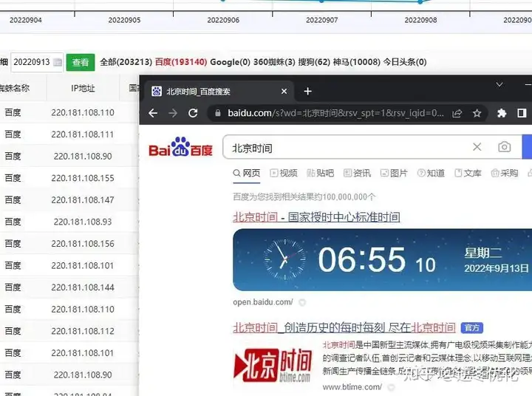Image resolution: width=532 pixels, height=396 pixels.
Task: Filter spiders by Google(0)
Action: 230,62
